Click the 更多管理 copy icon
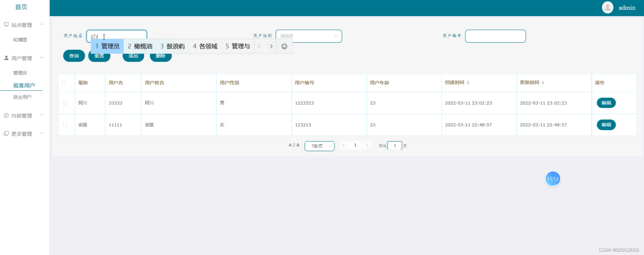 [6, 133]
